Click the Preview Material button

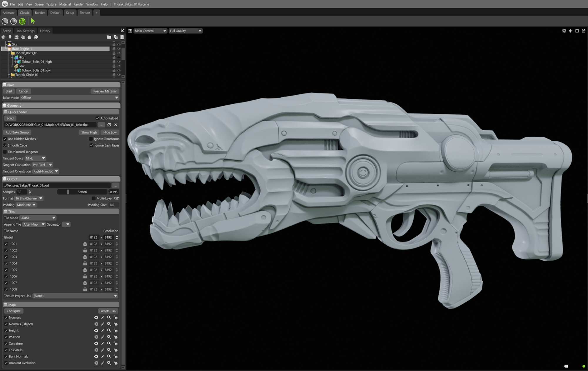tap(105, 91)
